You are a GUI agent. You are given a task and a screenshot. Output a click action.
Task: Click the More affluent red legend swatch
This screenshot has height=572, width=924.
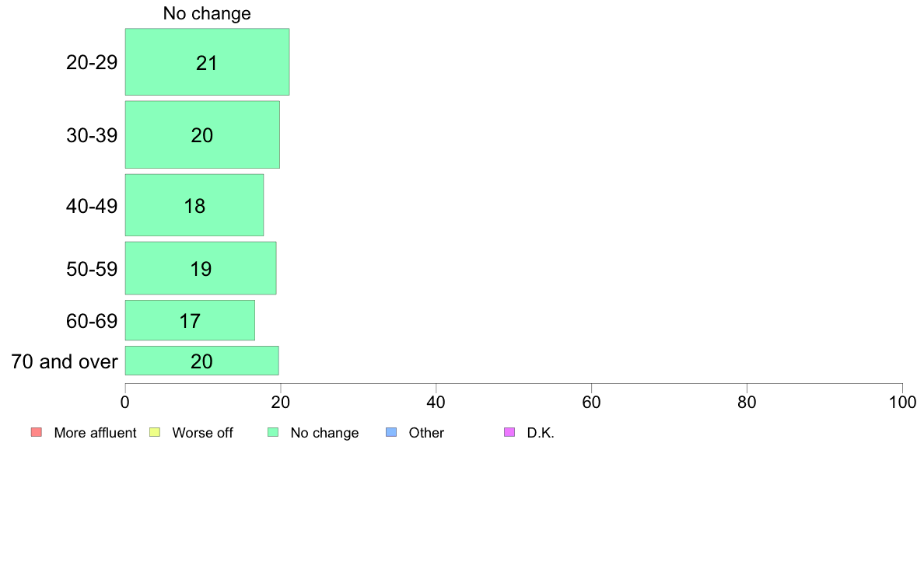pos(37,432)
